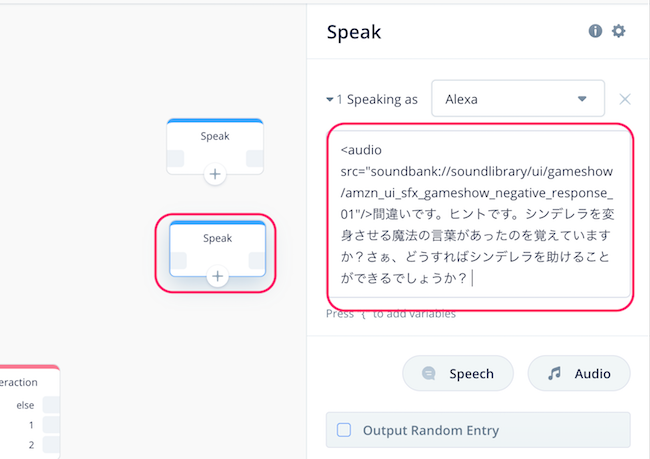The image size is (650, 459).
Task: Click into the SSML speech text area
Action: tap(480, 214)
